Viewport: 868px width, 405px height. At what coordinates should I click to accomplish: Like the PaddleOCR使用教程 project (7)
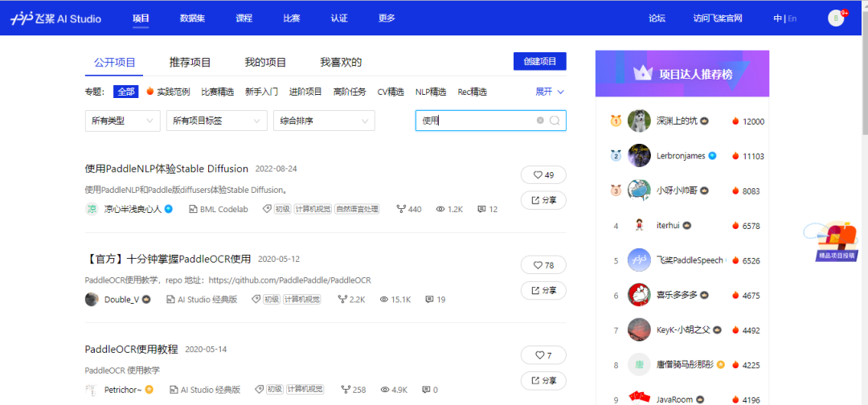point(543,355)
